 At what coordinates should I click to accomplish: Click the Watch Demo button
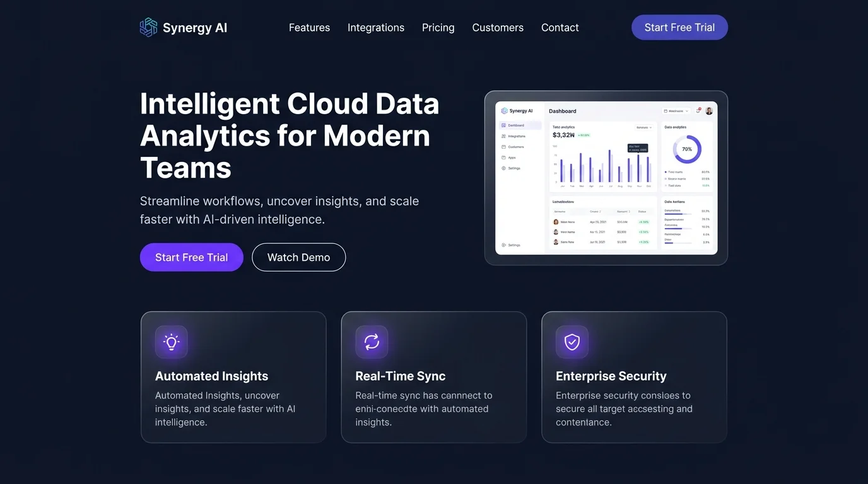(x=299, y=257)
